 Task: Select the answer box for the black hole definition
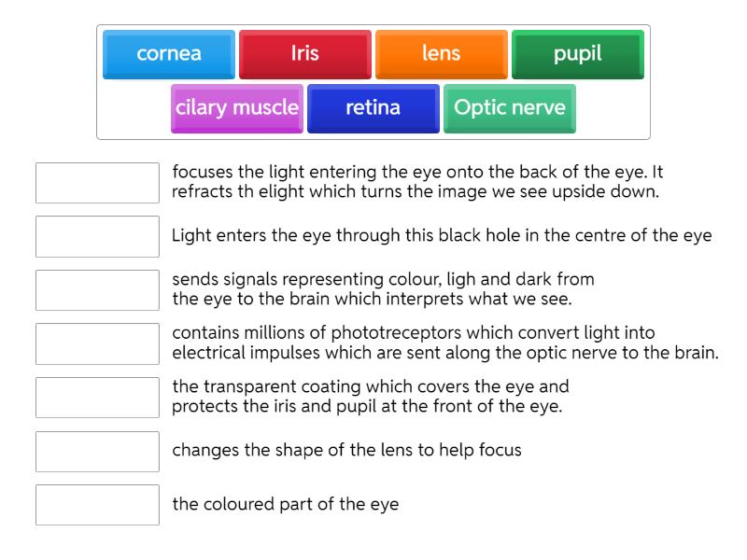[x=97, y=236]
